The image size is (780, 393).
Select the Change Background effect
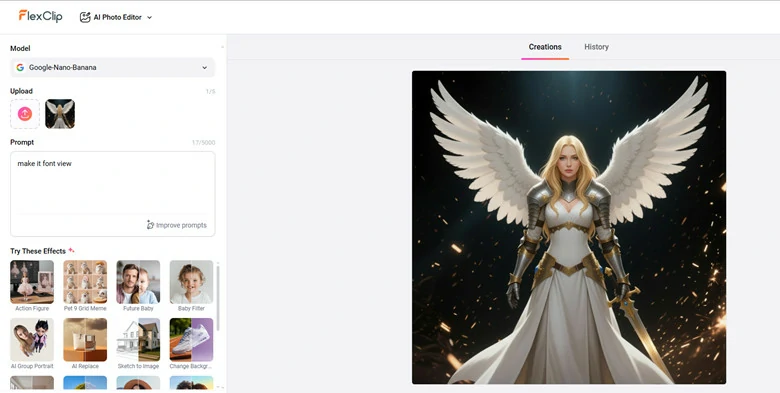(192, 344)
